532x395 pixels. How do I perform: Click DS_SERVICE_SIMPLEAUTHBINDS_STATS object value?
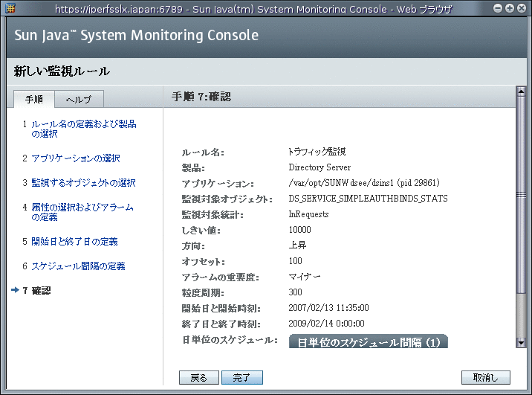coord(368,199)
